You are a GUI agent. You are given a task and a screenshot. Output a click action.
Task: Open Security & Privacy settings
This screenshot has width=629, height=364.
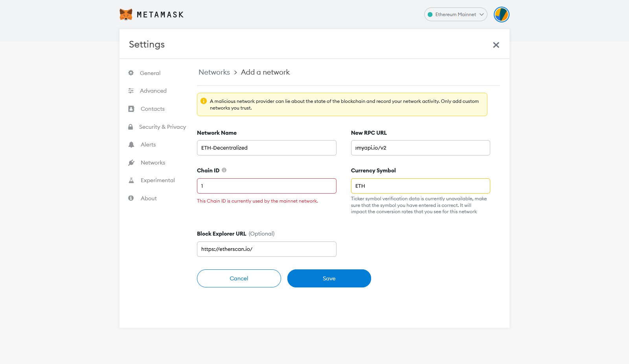coord(162,127)
